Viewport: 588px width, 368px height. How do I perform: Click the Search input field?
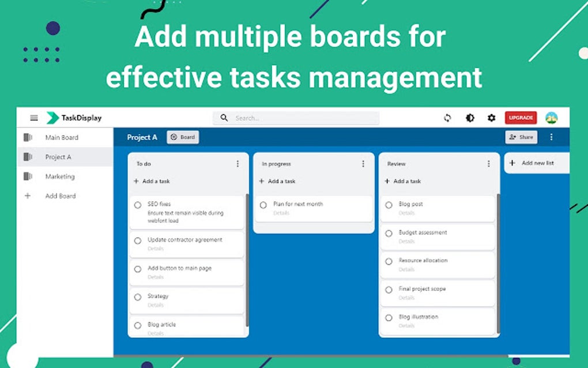[x=294, y=118]
